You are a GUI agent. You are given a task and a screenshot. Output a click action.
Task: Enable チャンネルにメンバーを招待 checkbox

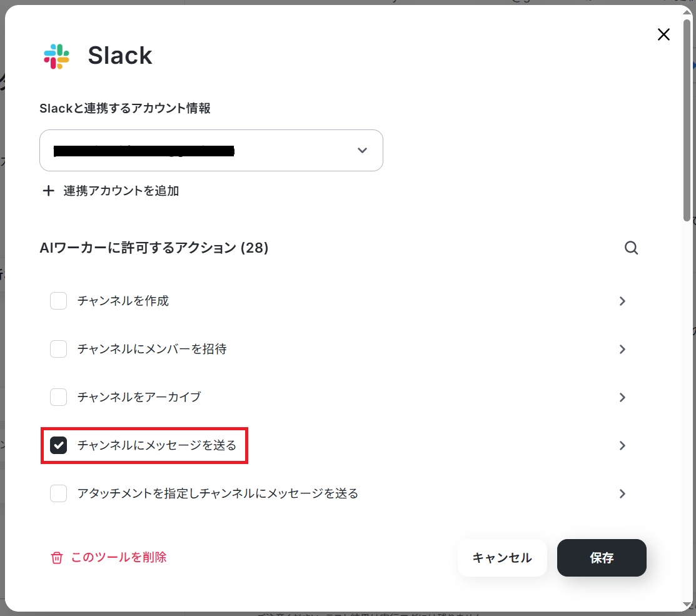(x=59, y=349)
